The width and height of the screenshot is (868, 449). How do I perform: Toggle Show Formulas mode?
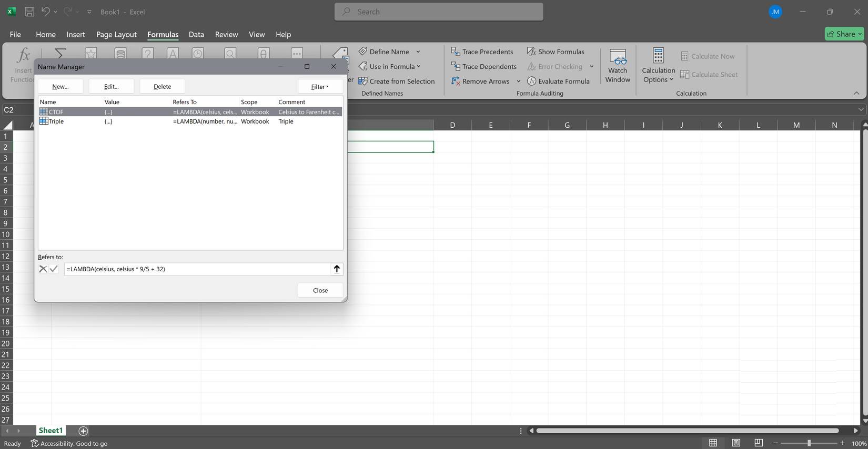tap(556, 52)
